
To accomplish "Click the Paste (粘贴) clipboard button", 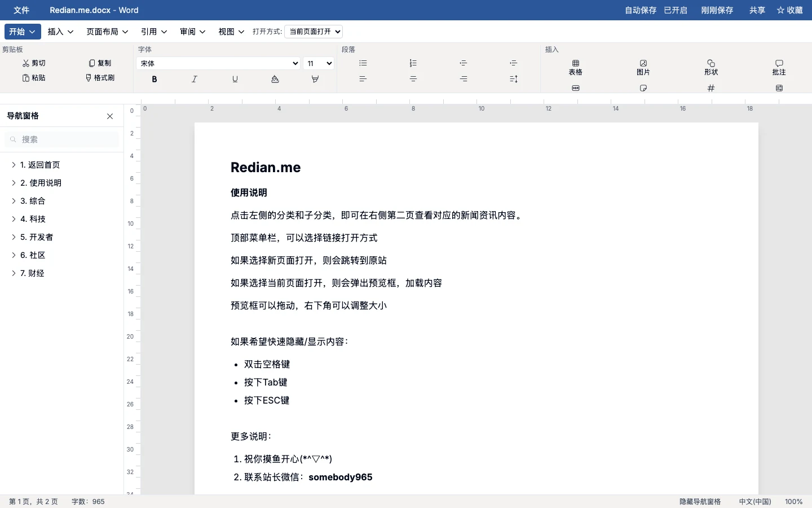I will click(34, 78).
